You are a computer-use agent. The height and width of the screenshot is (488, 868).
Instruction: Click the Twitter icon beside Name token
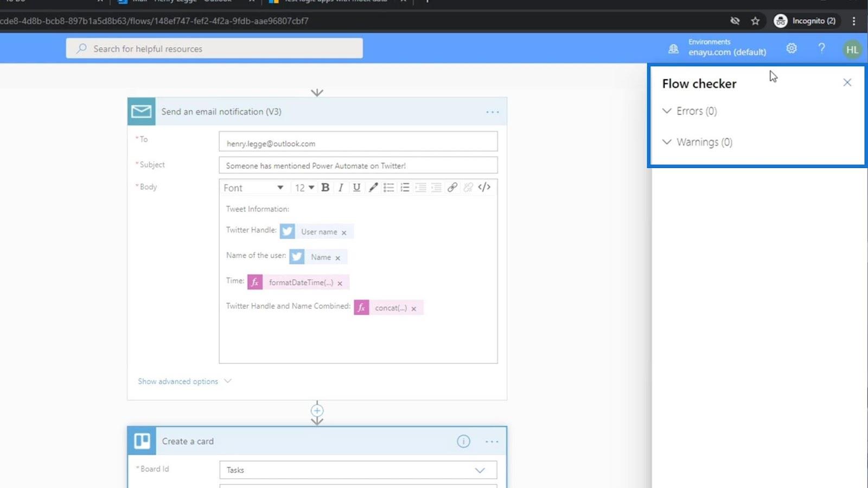point(297,256)
